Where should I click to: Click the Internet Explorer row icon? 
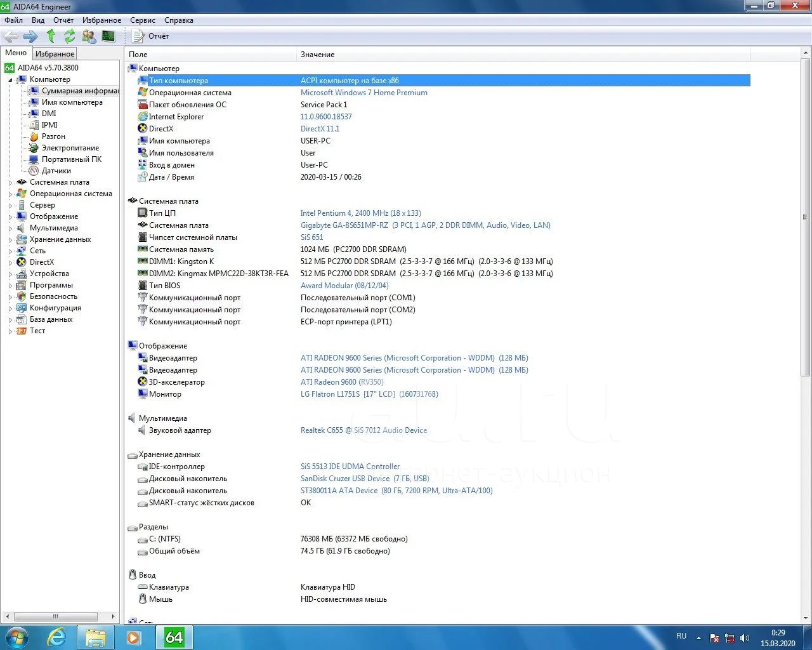143,117
